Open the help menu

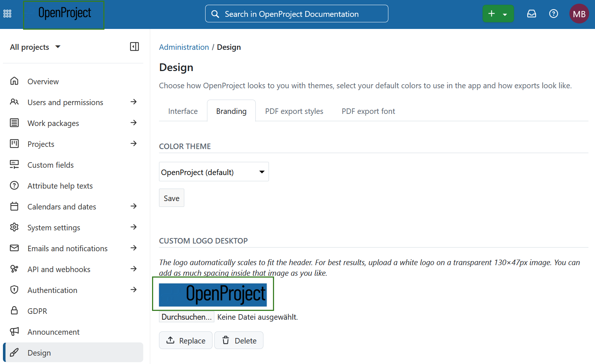tap(553, 14)
